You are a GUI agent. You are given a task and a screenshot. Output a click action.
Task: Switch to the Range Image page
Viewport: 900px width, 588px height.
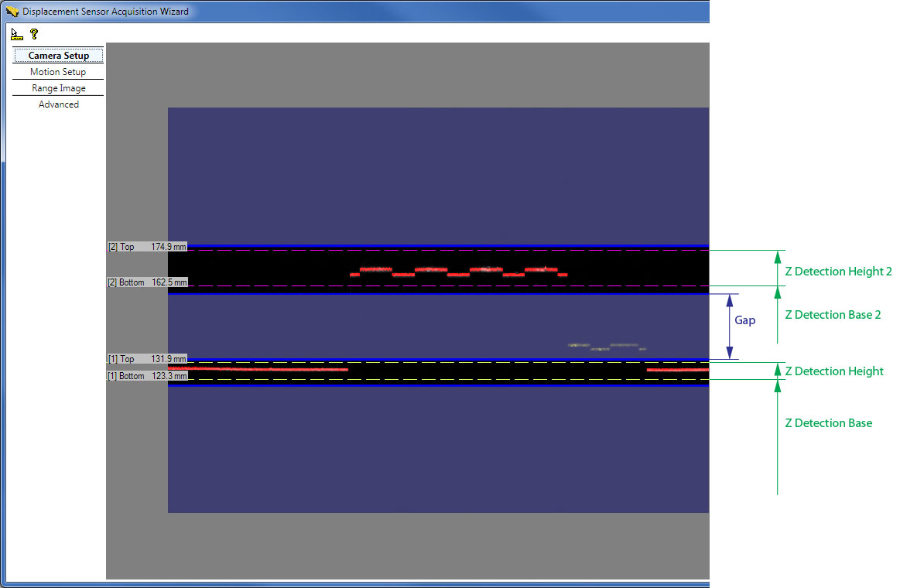(x=57, y=87)
